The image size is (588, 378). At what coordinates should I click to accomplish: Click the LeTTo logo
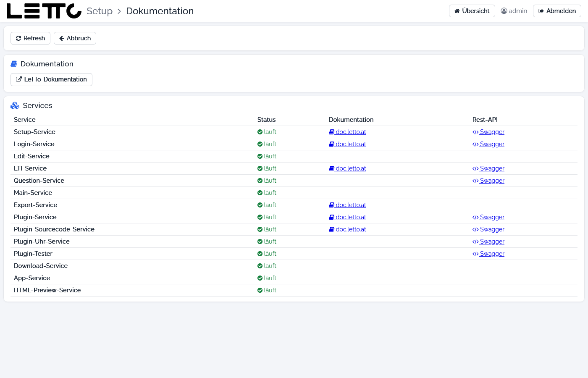(x=44, y=11)
